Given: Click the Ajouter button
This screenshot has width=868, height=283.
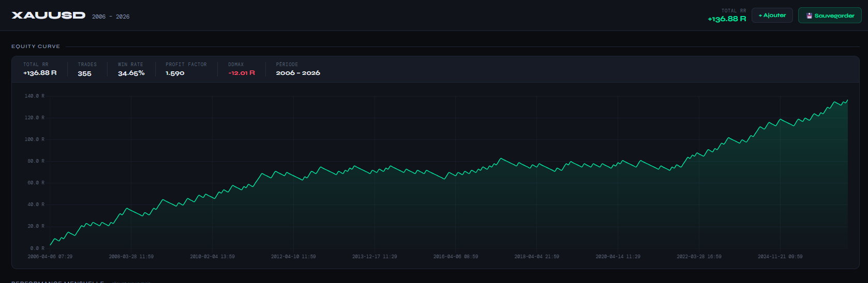Looking at the screenshot, I should click(x=772, y=15).
